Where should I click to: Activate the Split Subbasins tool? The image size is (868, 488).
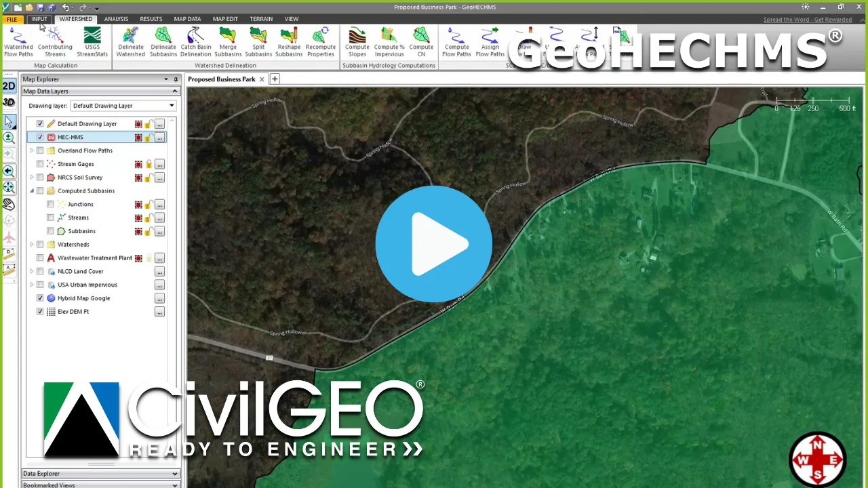click(258, 41)
